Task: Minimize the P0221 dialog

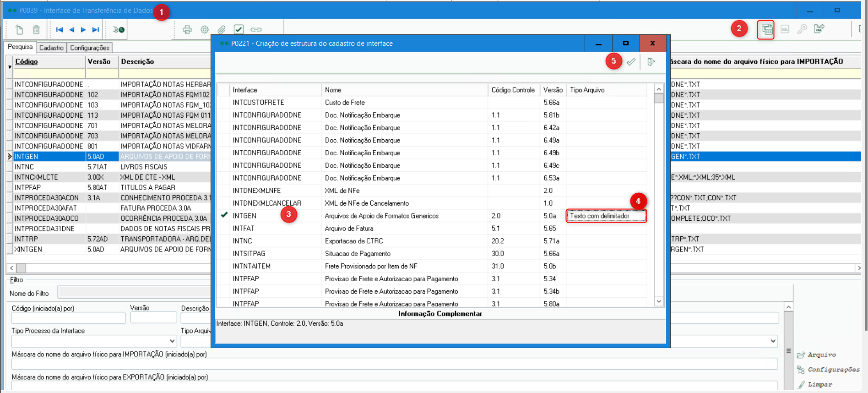Action: coord(598,44)
